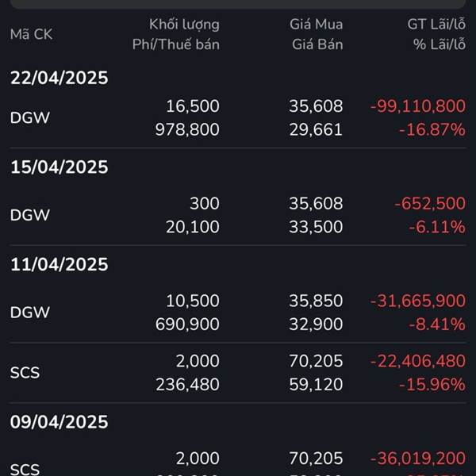This screenshot has height=476, width=476.
Task: Select the 11/04/2025 date group header
Action: 59,264
